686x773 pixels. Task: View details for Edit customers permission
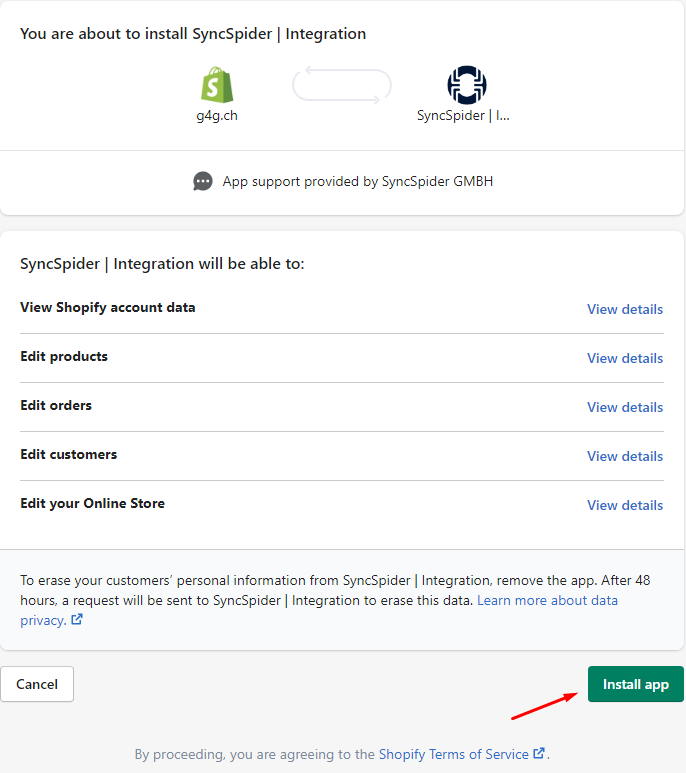[625, 456]
